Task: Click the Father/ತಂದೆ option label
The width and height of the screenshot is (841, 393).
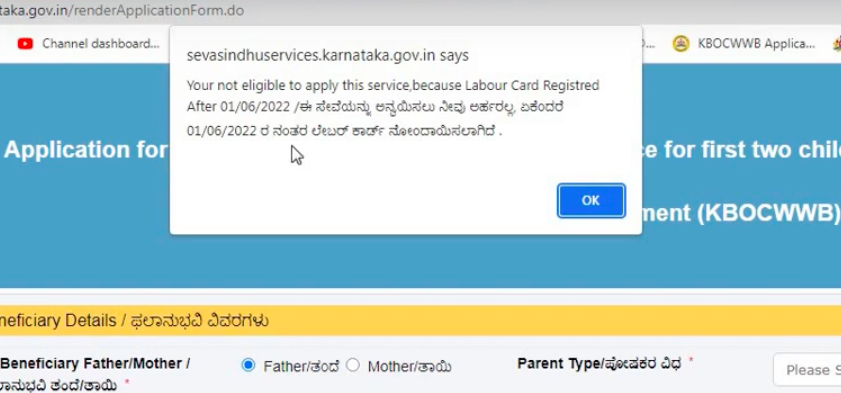Action: point(301,367)
